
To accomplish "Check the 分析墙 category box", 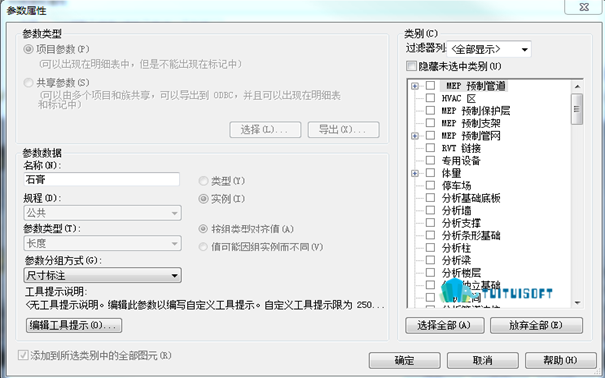I will click(x=430, y=210).
